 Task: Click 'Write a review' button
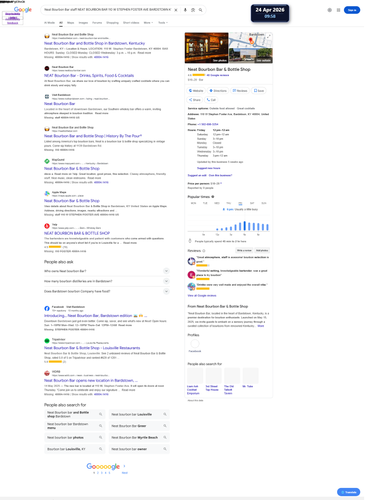point(244,250)
